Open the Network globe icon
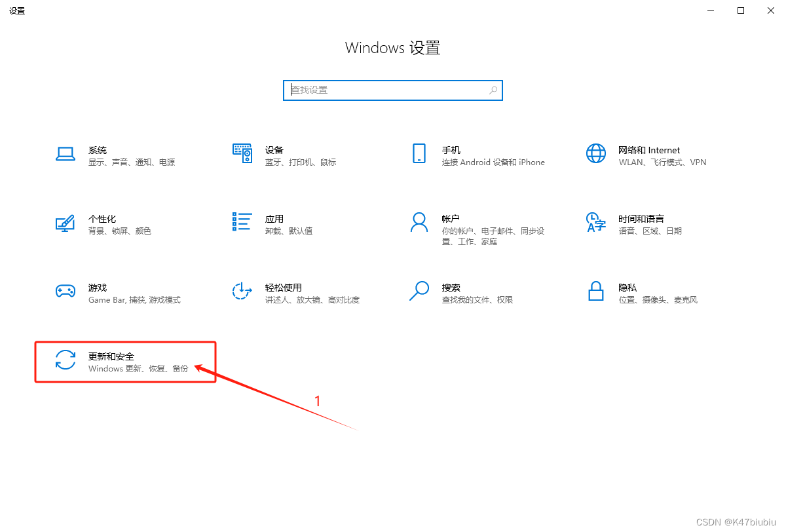This screenshot has height=532, width=786. pos(596,154)
